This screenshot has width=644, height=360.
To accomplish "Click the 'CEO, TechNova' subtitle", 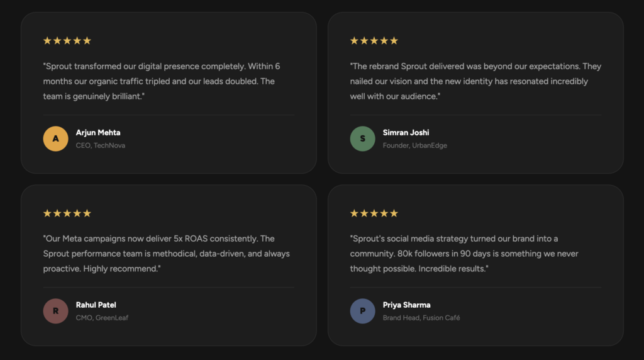I will [x=101, y=145].
